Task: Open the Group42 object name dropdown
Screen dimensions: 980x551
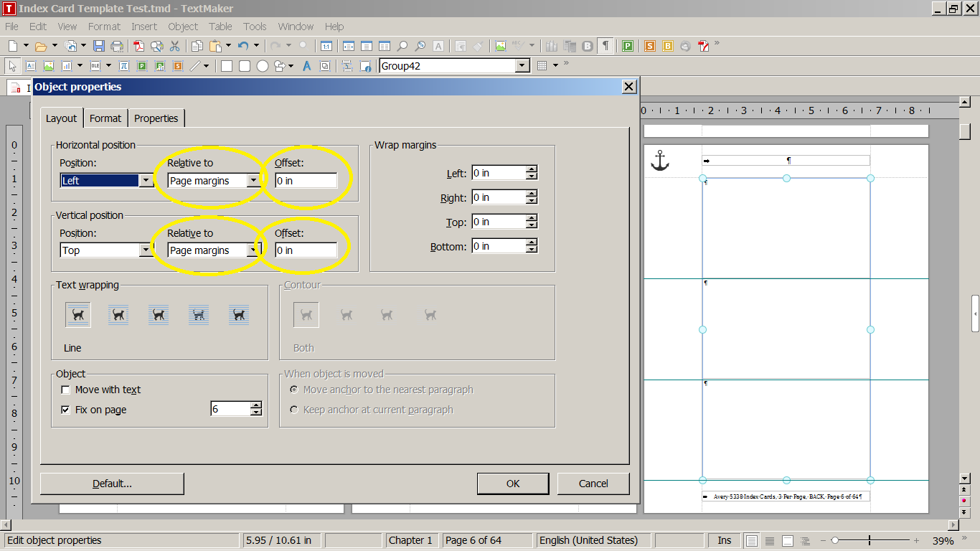Action: (x=522, y=66)
